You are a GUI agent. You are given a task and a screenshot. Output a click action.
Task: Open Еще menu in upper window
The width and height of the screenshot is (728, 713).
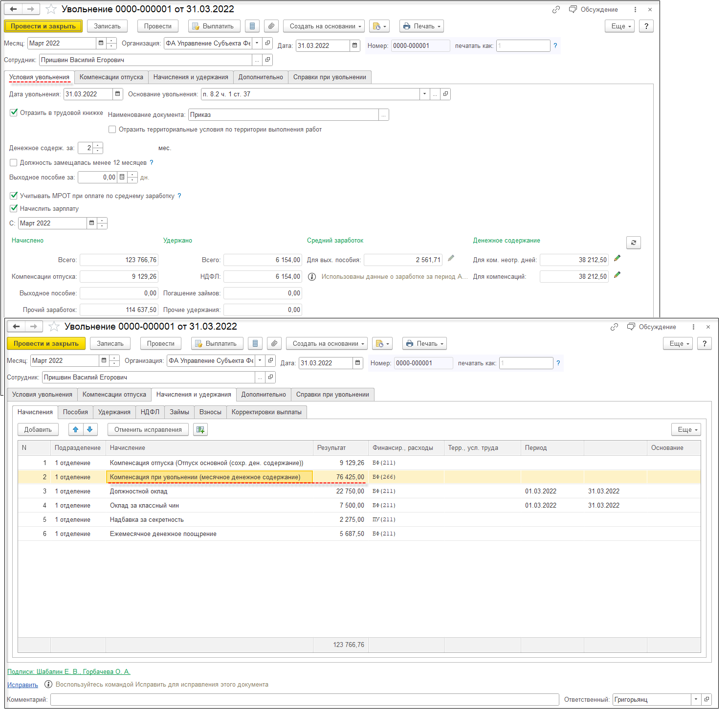[x=619, y=26]
